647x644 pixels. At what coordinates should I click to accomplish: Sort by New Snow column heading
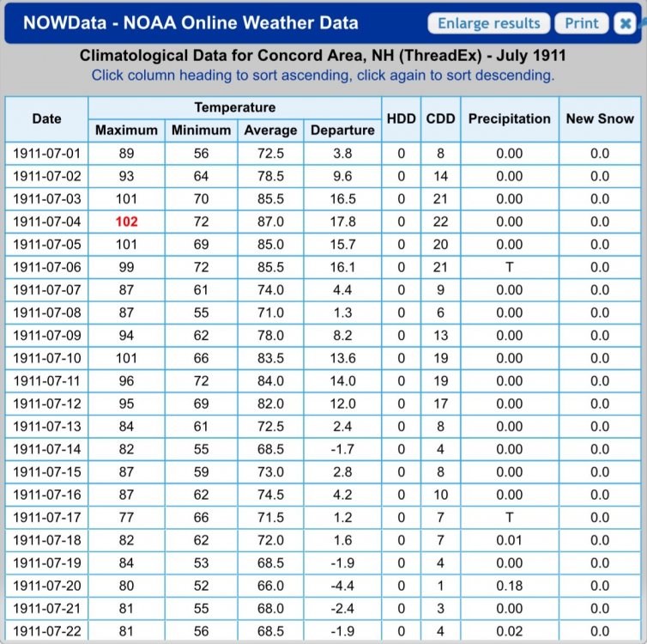click(x=599, y=118)
